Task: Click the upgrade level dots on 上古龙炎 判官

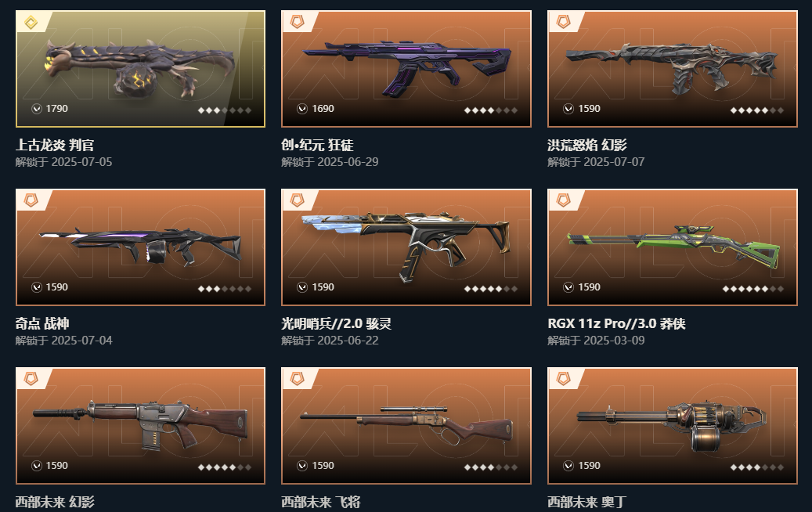Action: (x=224, y=110)
